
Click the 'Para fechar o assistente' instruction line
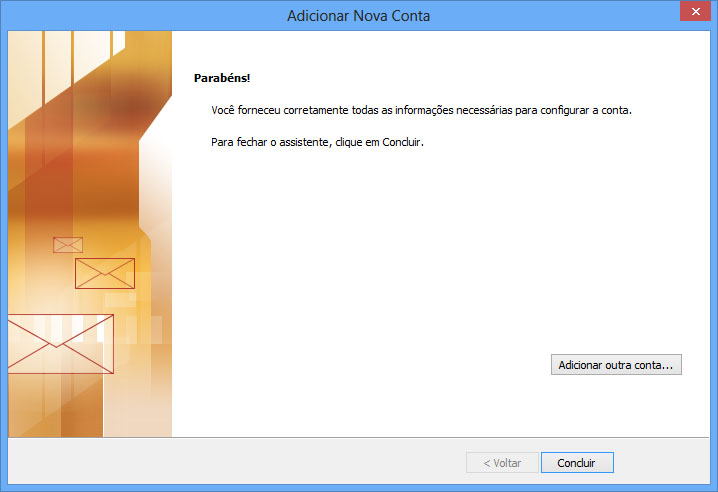[x=317, y=142]
